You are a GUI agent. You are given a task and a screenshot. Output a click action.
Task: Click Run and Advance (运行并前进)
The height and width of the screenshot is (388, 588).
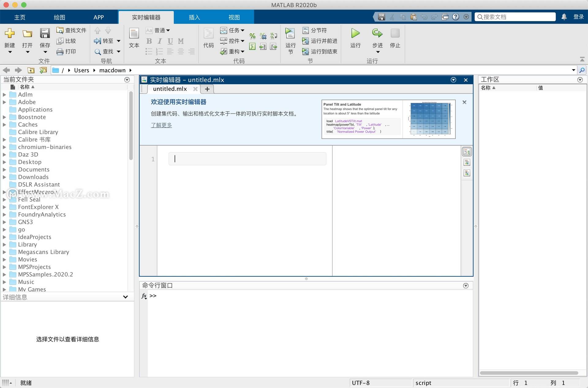[320, 41]
